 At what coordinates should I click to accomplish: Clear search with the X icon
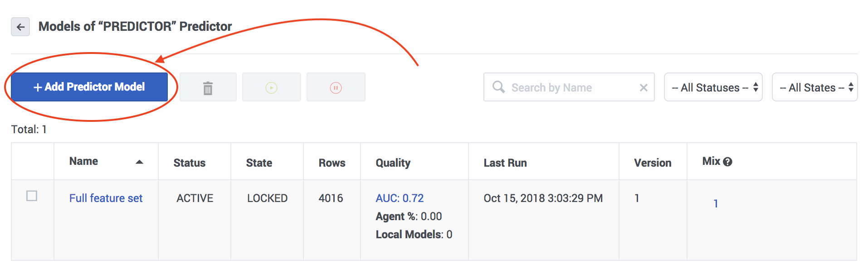pyautogui.click(x=643, y=88)
